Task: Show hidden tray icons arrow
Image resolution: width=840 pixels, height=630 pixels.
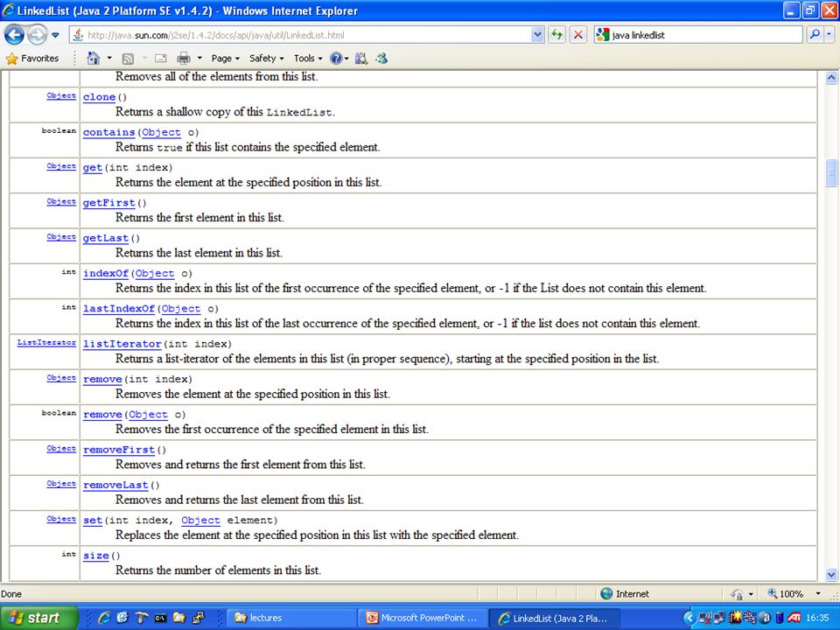Action: pyautogui.click(x=689, y=618)
